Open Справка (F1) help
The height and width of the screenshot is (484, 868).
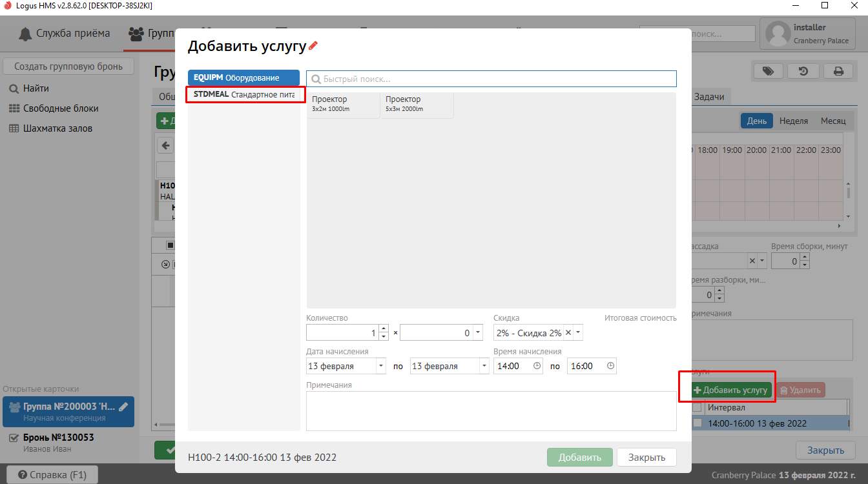pyautogui.click(x=52, y=475)
